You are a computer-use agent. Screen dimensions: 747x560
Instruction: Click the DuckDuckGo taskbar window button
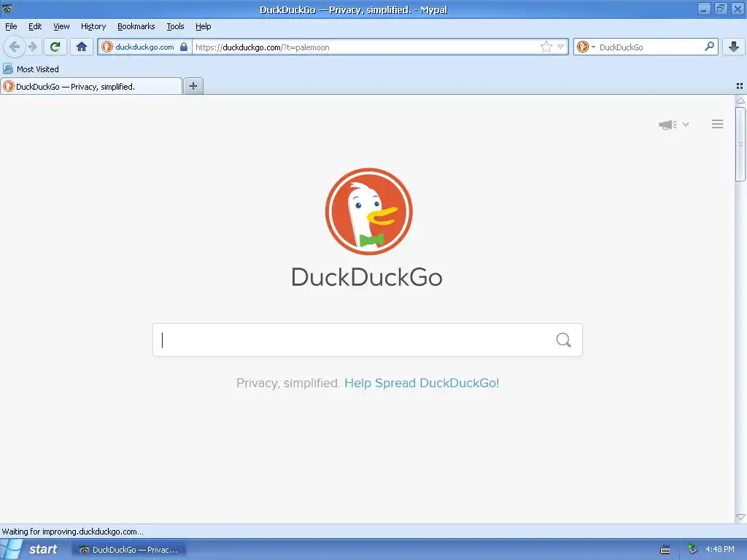click(128, 550)
